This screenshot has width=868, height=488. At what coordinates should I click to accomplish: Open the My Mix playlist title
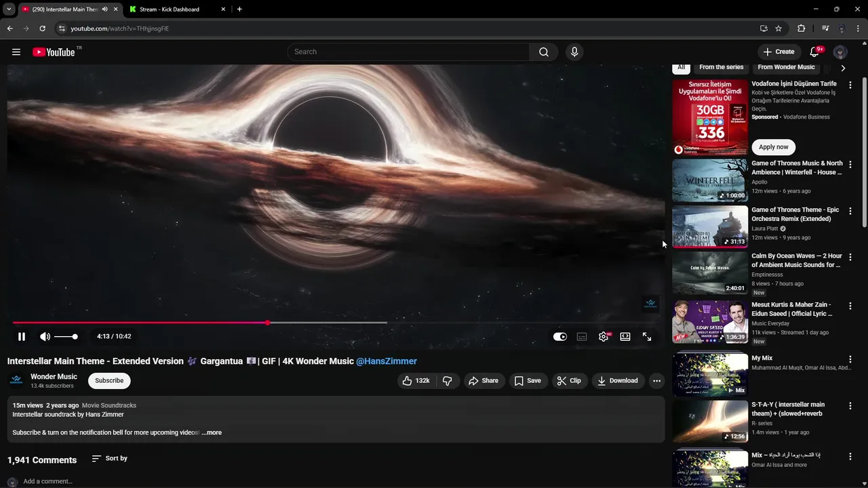[762, 358]
